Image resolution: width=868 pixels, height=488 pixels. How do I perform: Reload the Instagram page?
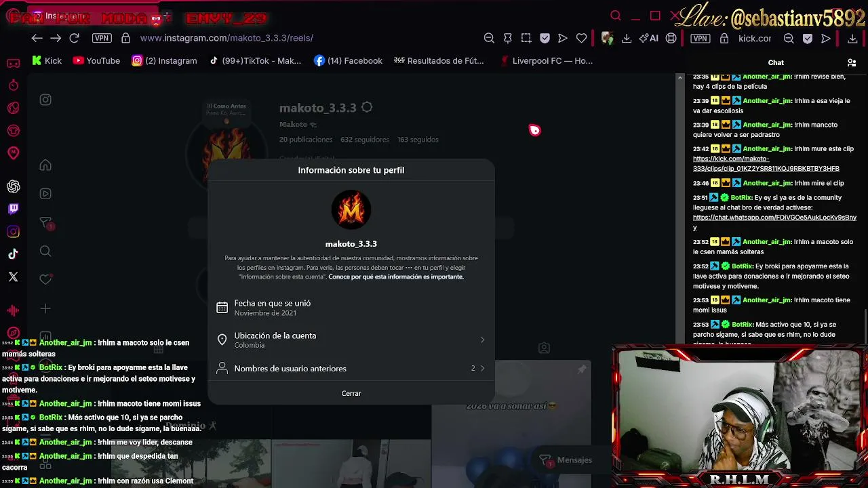(x=75, y=38)
